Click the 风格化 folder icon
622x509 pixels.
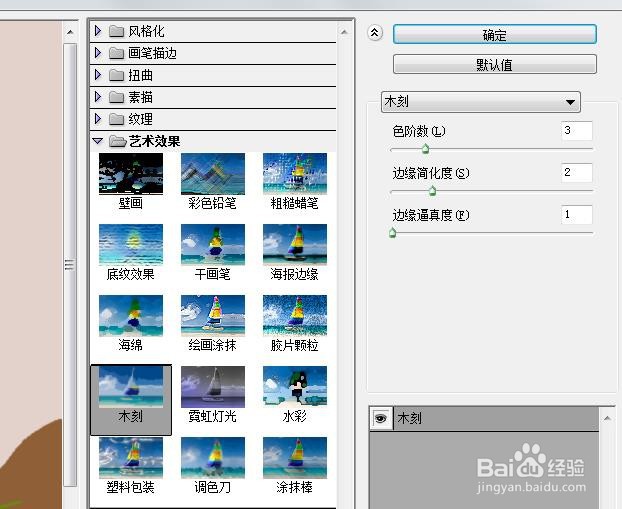click(116, 31)
